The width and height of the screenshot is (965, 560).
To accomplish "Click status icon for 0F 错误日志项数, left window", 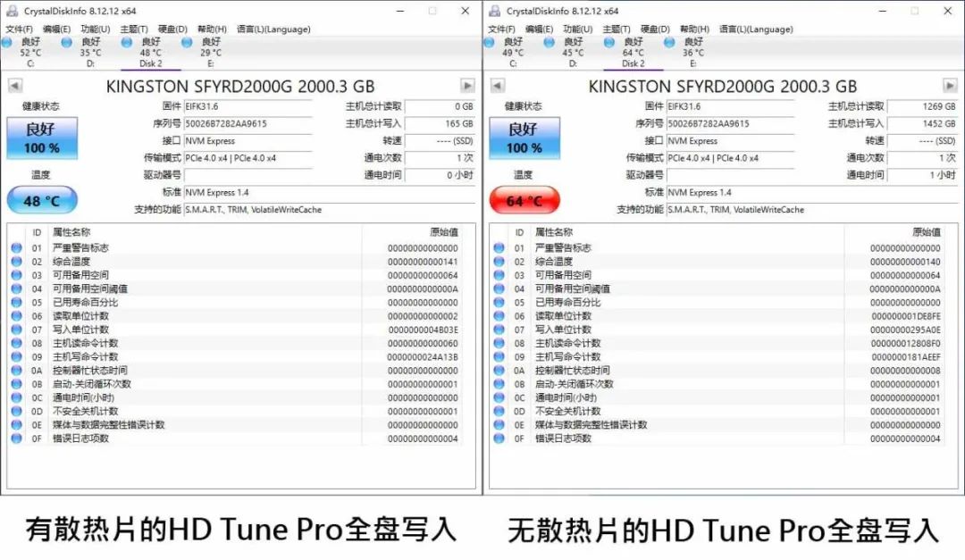I will [17, 439].
